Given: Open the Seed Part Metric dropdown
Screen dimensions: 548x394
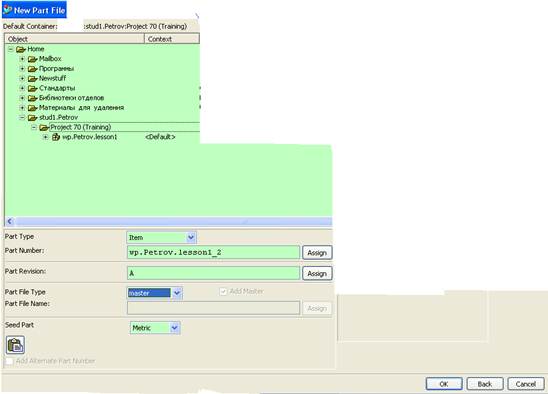Looking at the screenshot, I should [x=174, y=328].
